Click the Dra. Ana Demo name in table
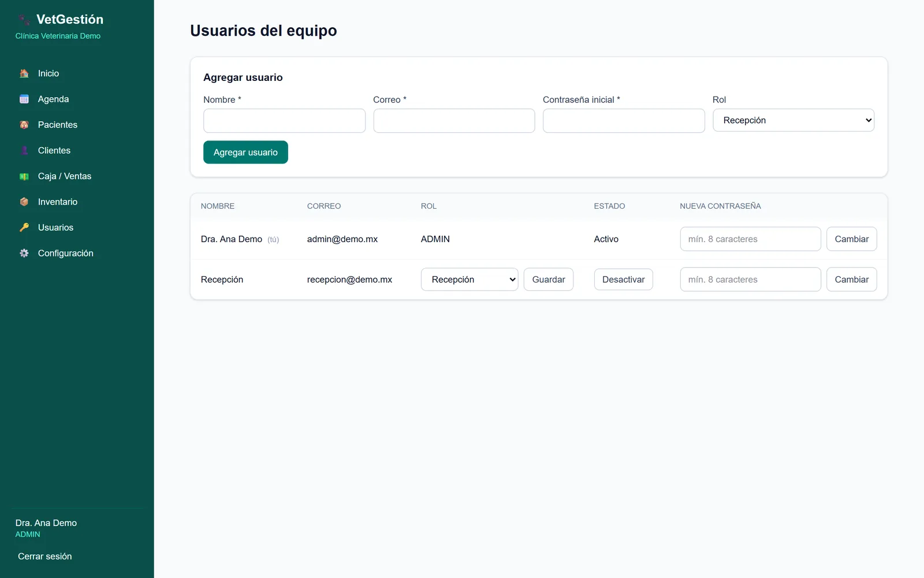The height and width of the screenshot is (578, 924). click(232, 239)
